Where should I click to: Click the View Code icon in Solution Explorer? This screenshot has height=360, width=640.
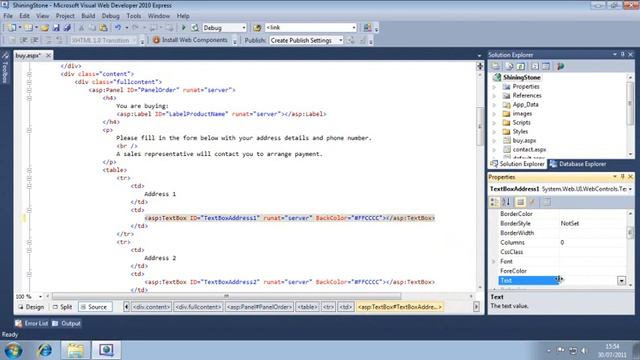pyautogui.click(x=535, y=66)
